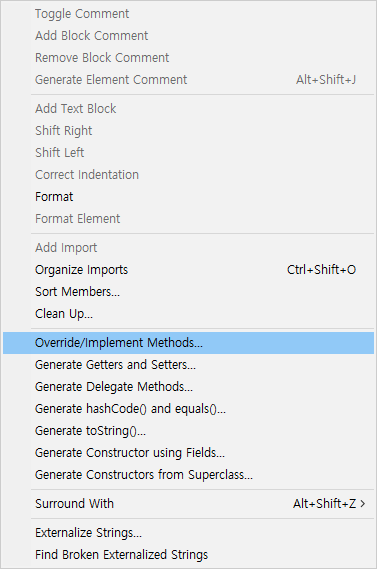Screen dimensions: 377x569
Task: Run the Format command
Action: click(188, 197)
